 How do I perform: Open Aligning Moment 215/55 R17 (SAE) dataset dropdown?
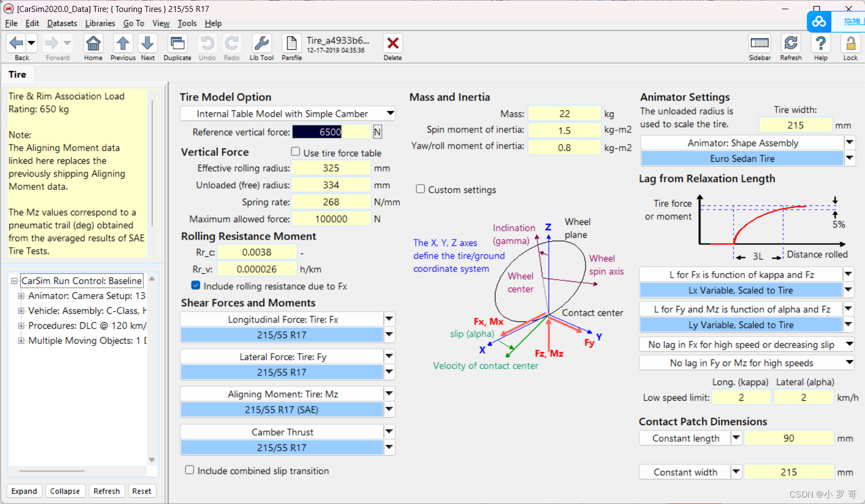point(389,409)
